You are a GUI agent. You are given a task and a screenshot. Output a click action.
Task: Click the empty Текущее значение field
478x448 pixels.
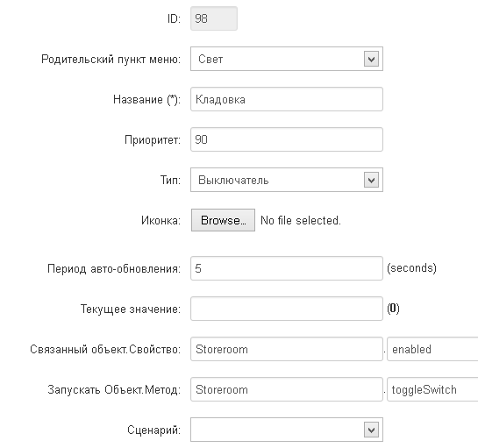pyautogui.click(x=287, y=309)
